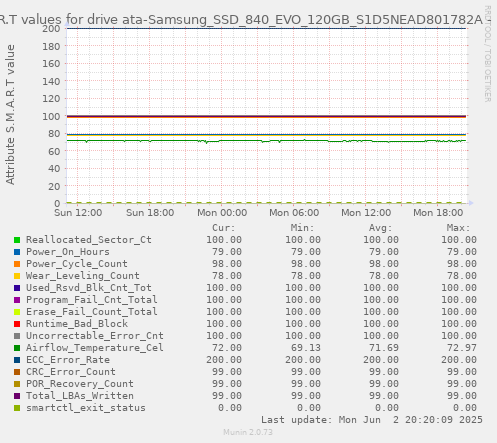The height and width of the screenshot is (443, 497).
Task: Click the Munin 2.0.73 version text
Action: [x=248, y=432]
